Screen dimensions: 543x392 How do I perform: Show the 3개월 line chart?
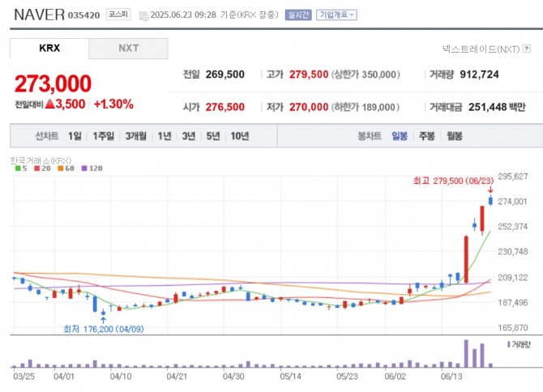(135, 136)
